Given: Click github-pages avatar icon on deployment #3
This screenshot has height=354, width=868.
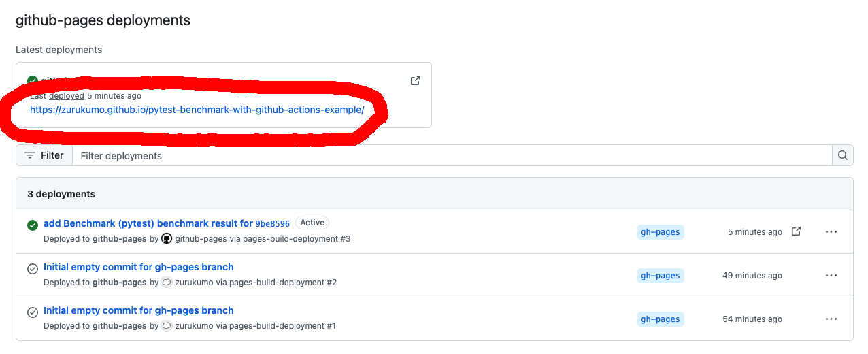Looking at the screenshot, I should 167,239.
